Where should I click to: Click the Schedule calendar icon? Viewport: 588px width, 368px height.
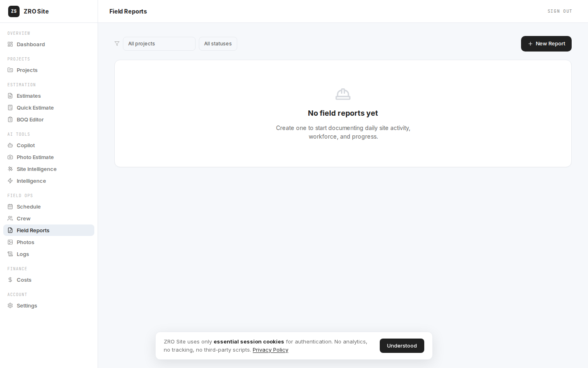(x=10, y=206)
